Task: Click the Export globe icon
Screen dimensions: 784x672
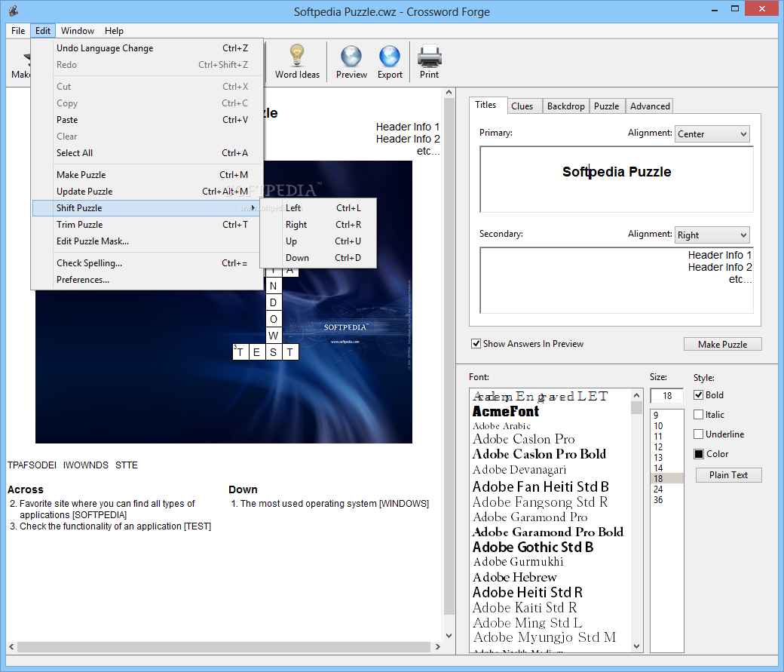Action: pos(390,56)
